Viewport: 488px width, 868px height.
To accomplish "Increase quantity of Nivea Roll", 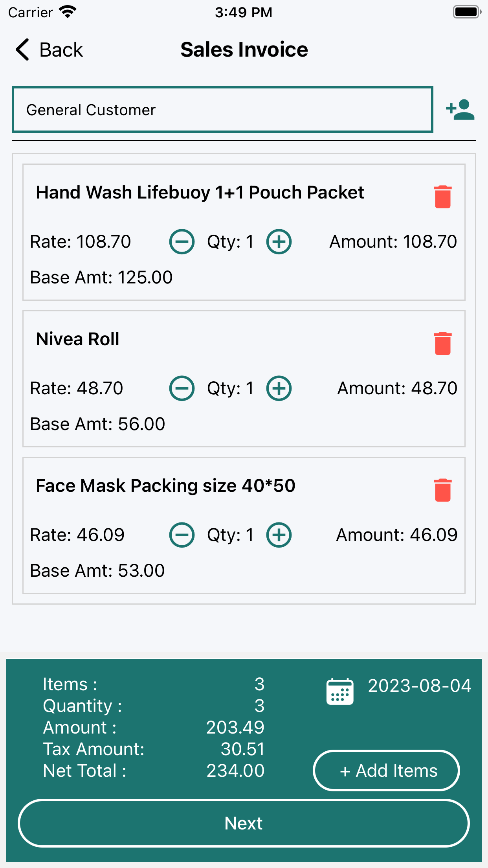I will pyautogui.click(x=279, y=388).
